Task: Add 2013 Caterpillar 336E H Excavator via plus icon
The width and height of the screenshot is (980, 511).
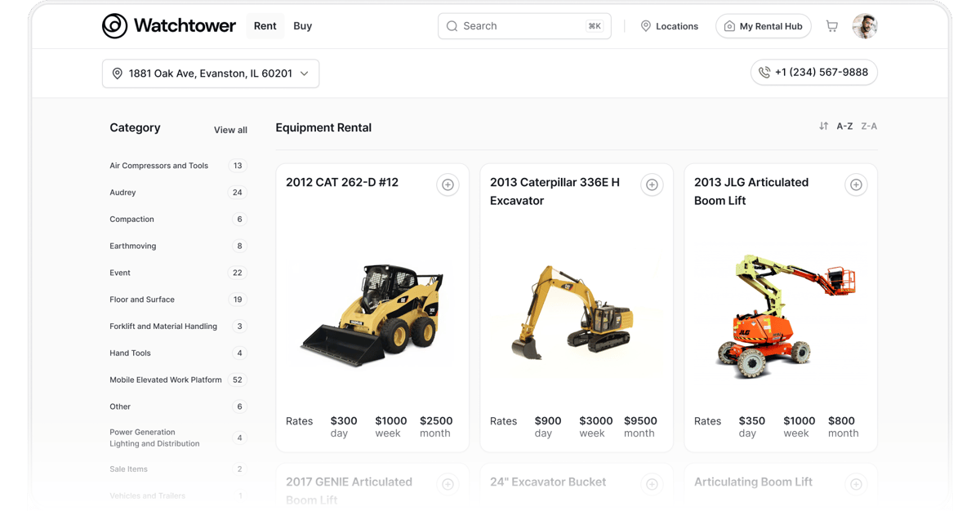Action: click(x=652, y=184)
